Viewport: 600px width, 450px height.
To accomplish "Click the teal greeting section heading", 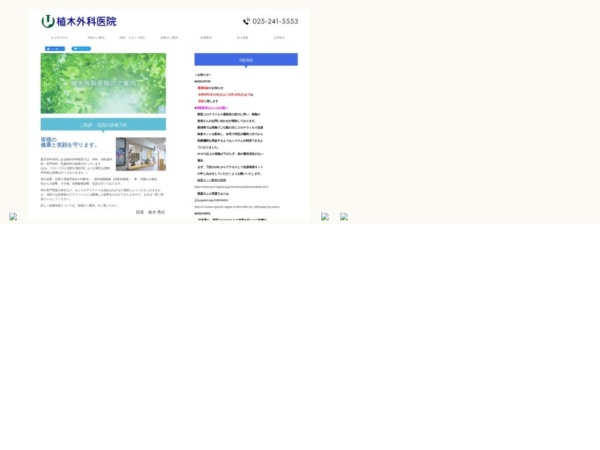I will (x=103, y=125).
